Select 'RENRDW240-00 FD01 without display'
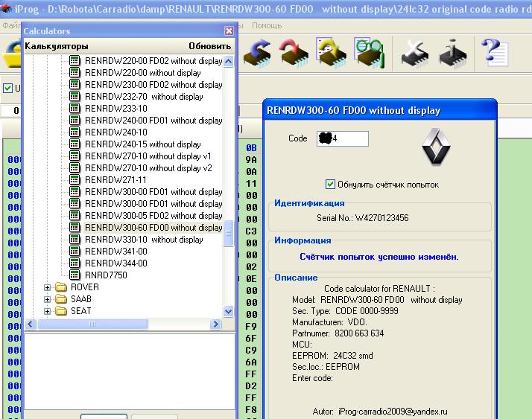 [153, 121]
